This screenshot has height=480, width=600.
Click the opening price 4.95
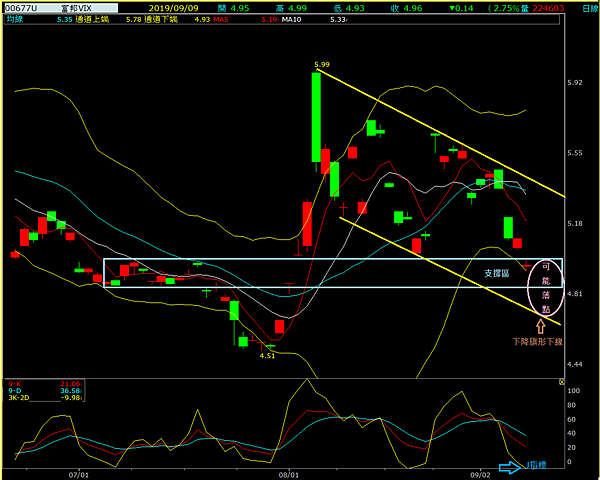pyautogui.click(x=240, y=8)
